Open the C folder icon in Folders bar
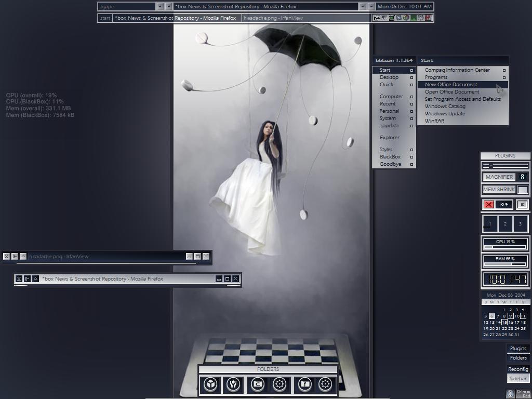Screen dimensions: 532x399 click(x=258, y=384)
